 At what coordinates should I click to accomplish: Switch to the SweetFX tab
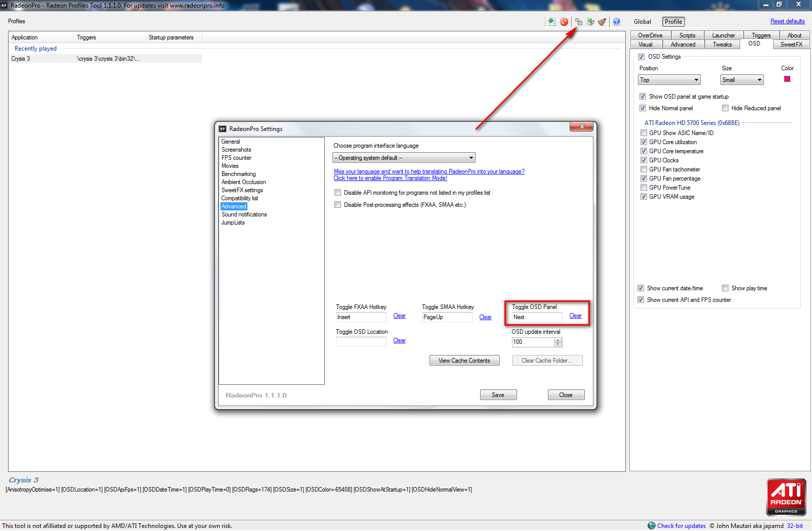791,45
